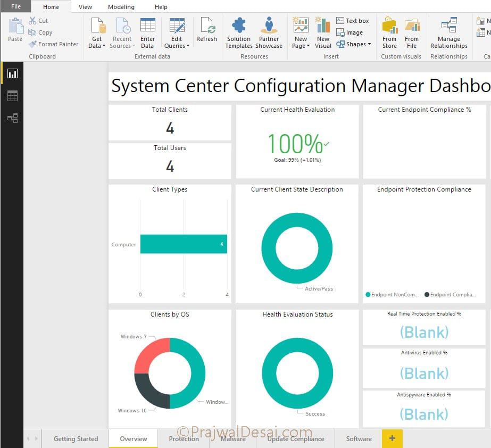Import custom visual From Store
The height and width of the screenshot is (448, 491).
(x=389, y=33)
